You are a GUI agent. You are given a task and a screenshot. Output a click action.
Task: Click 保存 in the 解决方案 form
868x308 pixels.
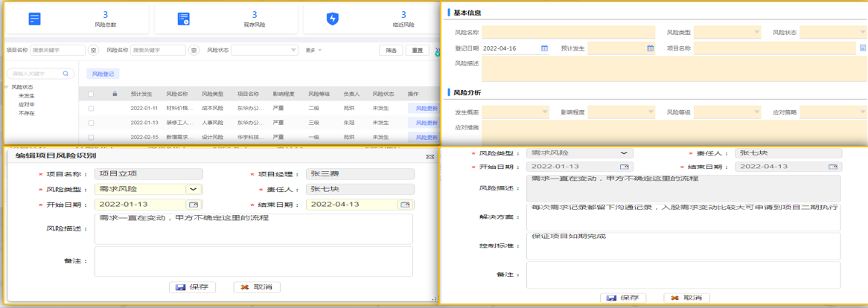click(x=623, y=298)
